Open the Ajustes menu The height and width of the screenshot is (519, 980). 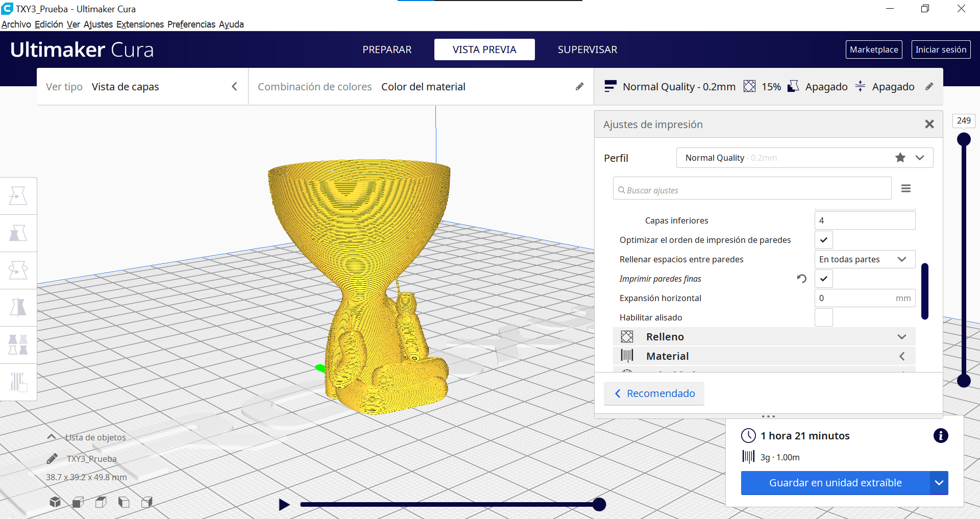click(x=98, y=24)
